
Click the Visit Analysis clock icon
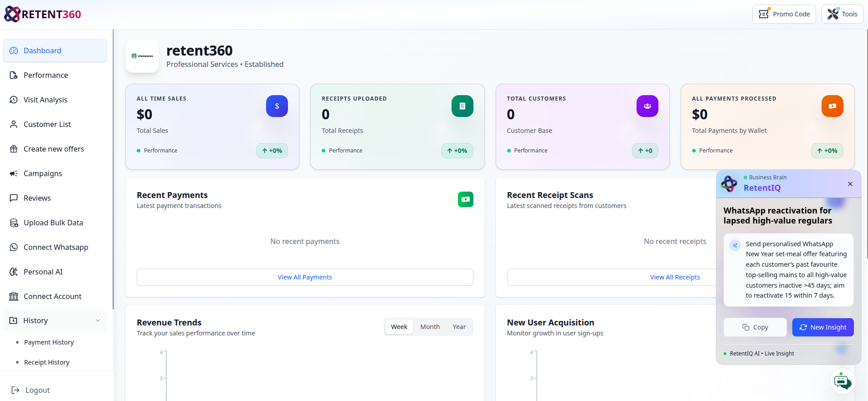coord(14,100)
